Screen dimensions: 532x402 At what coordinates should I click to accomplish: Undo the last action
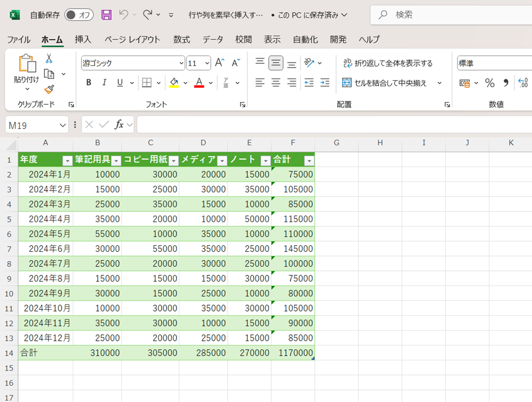point(123,14)
